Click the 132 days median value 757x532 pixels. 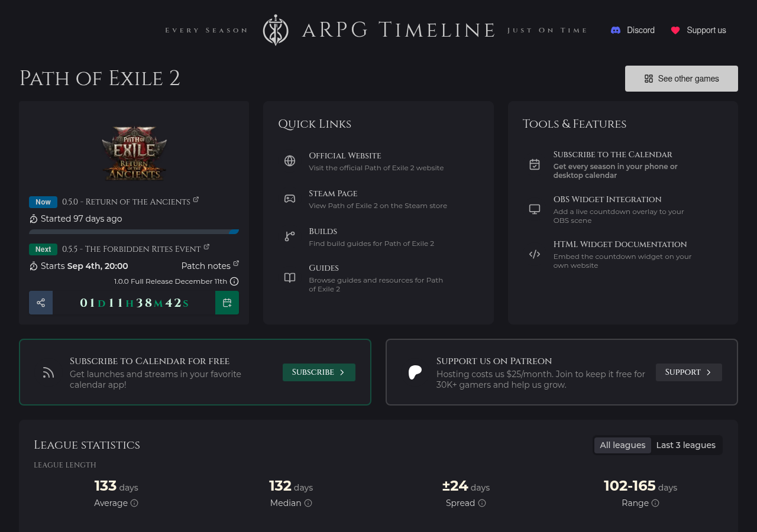click(291, 486)
